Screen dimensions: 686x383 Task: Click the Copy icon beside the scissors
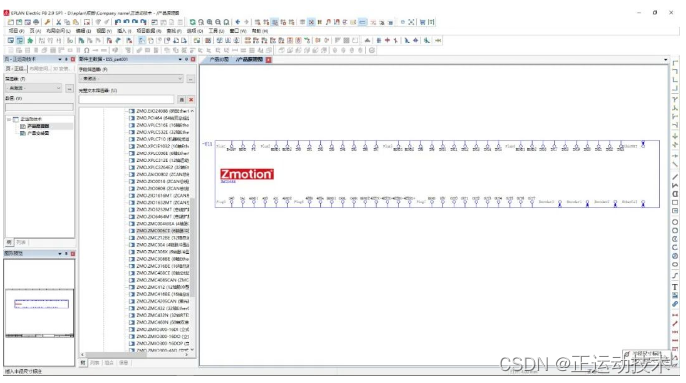[x=67, y=22]
